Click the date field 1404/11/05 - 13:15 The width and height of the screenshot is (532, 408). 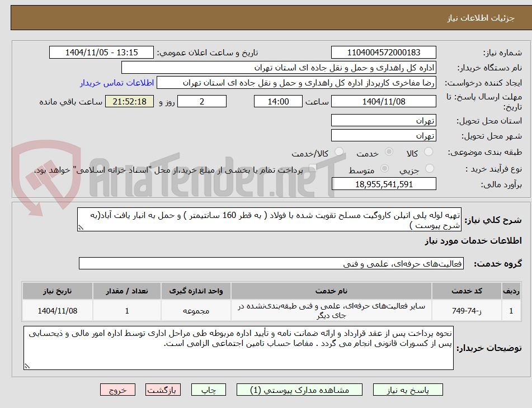[101, 52]
